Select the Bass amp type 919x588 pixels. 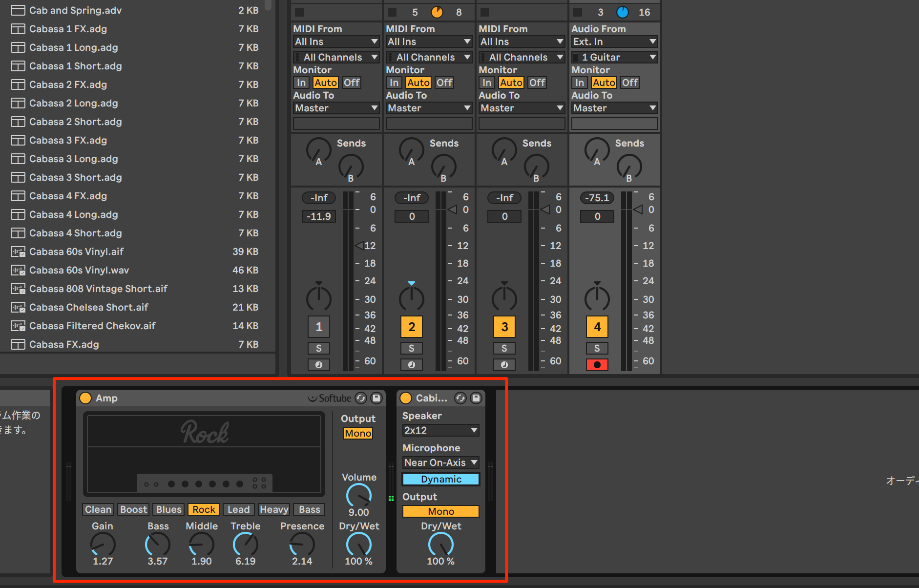point(310,509)
